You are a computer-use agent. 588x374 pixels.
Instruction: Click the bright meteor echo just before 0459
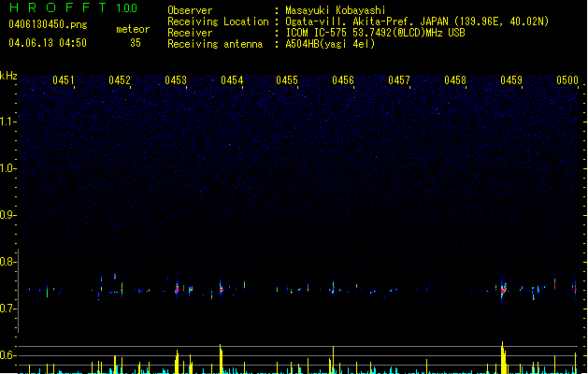coord(503,289)
